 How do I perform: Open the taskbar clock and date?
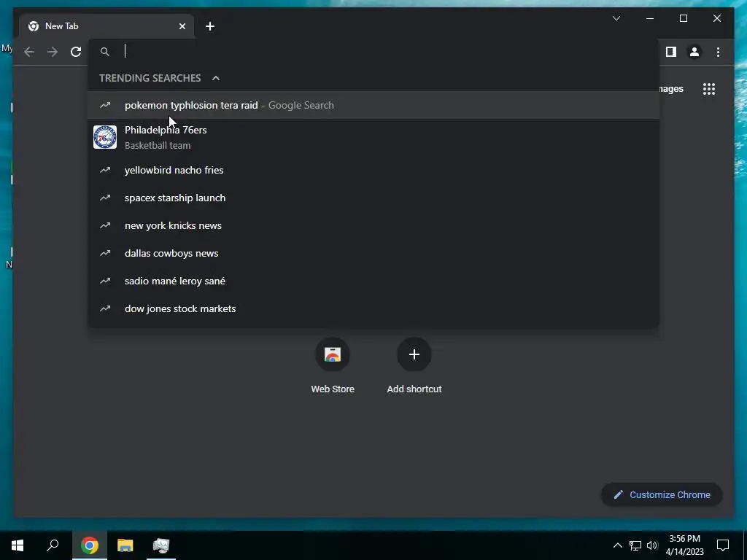pyautogui.click(x=684, y=545)
